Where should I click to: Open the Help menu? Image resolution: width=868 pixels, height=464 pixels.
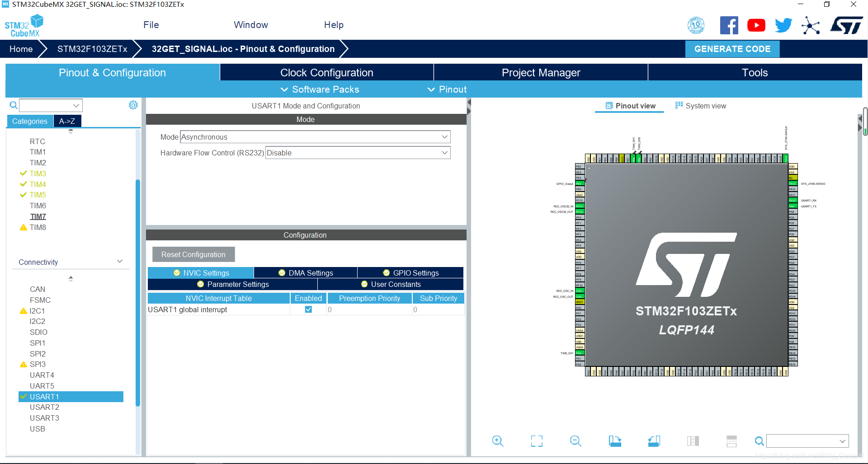pyautogui.click(x=334, y=25)
